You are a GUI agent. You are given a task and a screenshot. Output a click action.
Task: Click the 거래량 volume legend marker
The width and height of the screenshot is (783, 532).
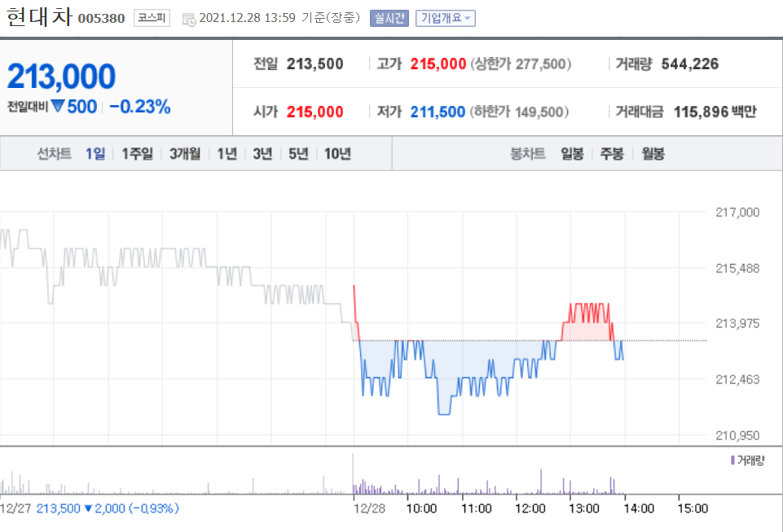pyautogui.click(x=732, y=460)
